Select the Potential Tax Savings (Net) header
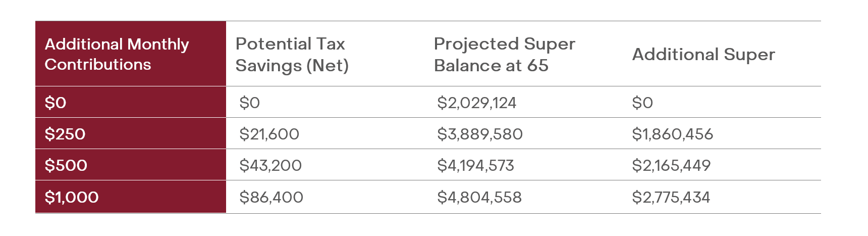This screenshot has width=868, height=236. click(292, 55)
